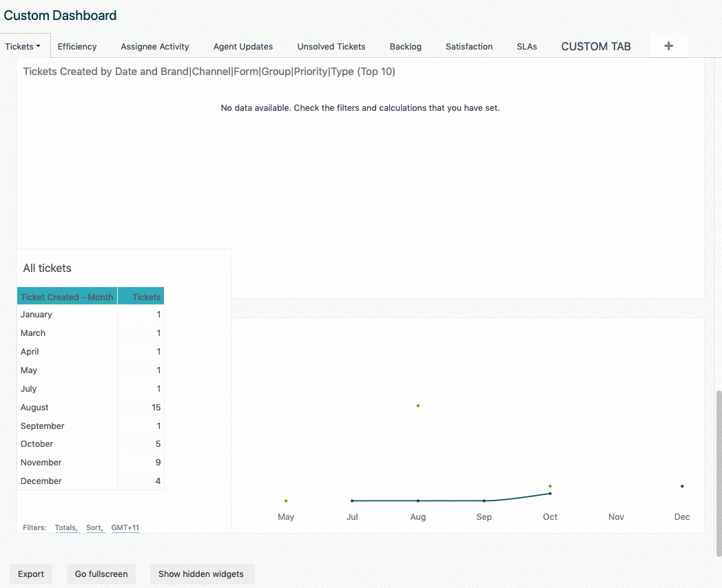Switch to the Efficiency tab
This screenshot has width=722, height=588.
77,47
